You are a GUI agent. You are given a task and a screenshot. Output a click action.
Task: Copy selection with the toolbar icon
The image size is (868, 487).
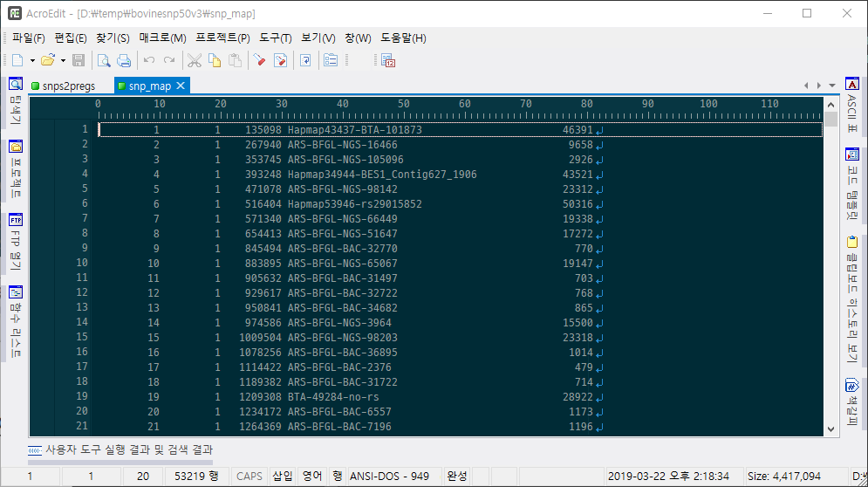215,60
